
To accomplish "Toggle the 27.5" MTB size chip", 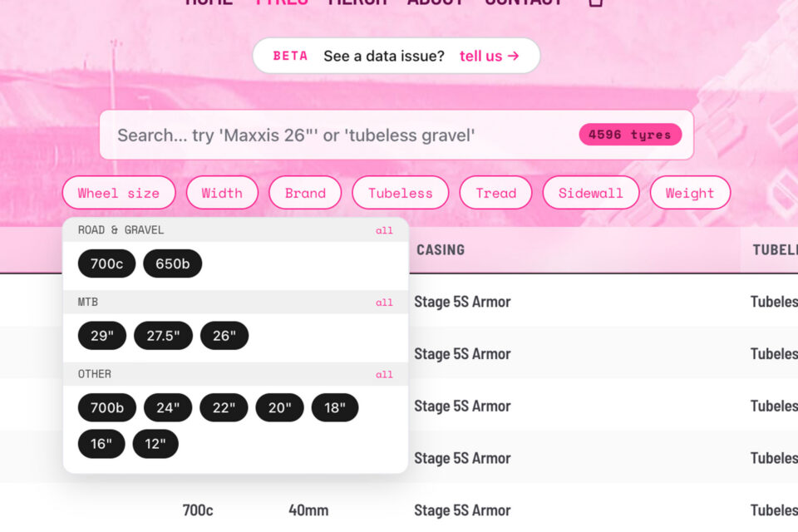I will (163, 336).
